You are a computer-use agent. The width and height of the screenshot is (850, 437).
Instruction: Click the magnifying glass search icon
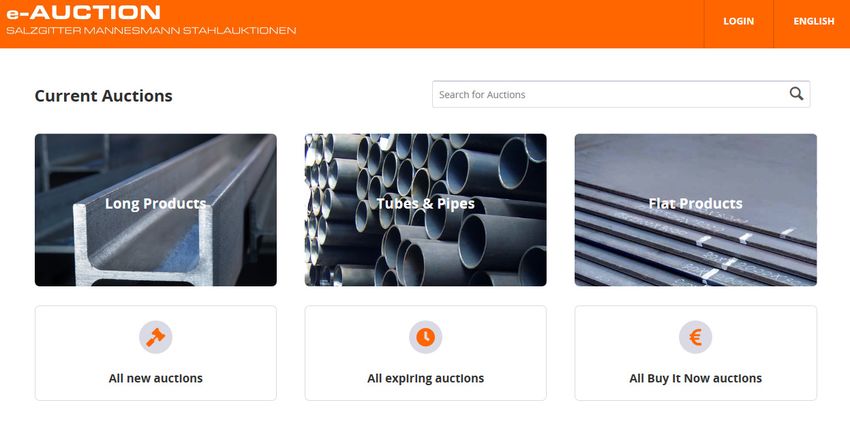click(x=796, y=94)
